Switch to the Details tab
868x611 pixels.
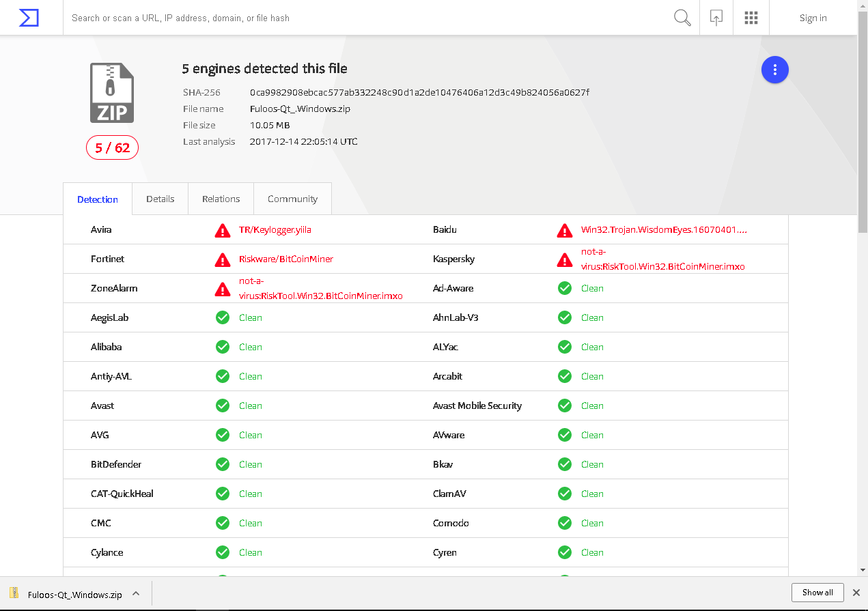pos(160,199)
